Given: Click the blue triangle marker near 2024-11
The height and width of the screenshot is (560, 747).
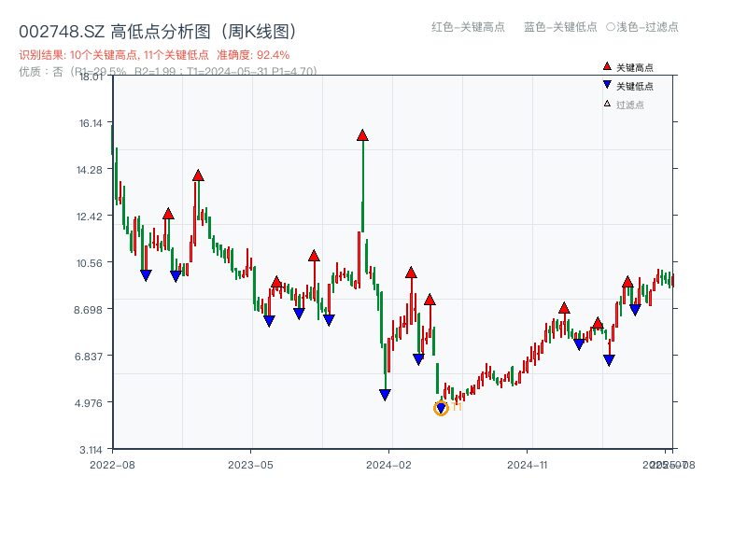Looking at the screenshot, I should pos(577,343).
